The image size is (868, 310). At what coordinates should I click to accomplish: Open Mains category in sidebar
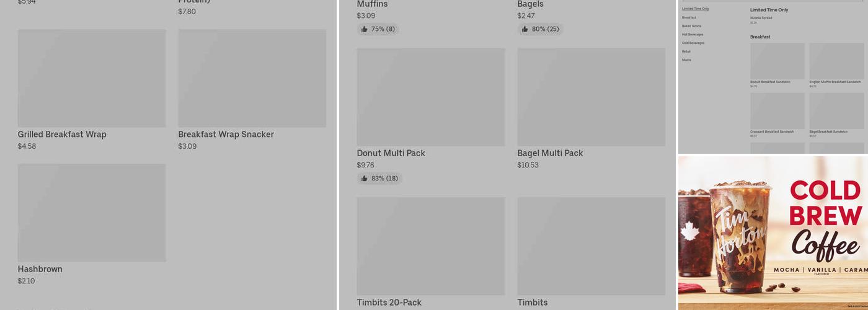pyautogui.click(x=686, y=60)
